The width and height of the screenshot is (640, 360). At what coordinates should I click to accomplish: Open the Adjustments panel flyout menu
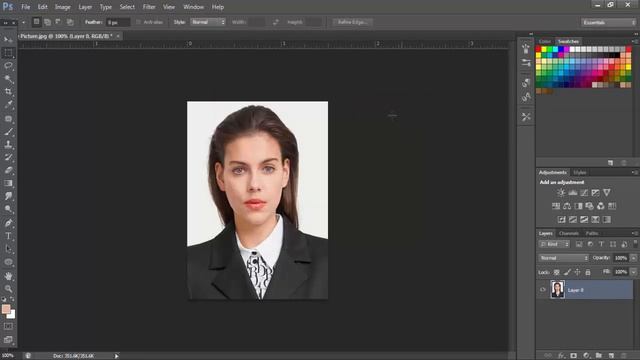pyautogui.click(x=635, y=173)
